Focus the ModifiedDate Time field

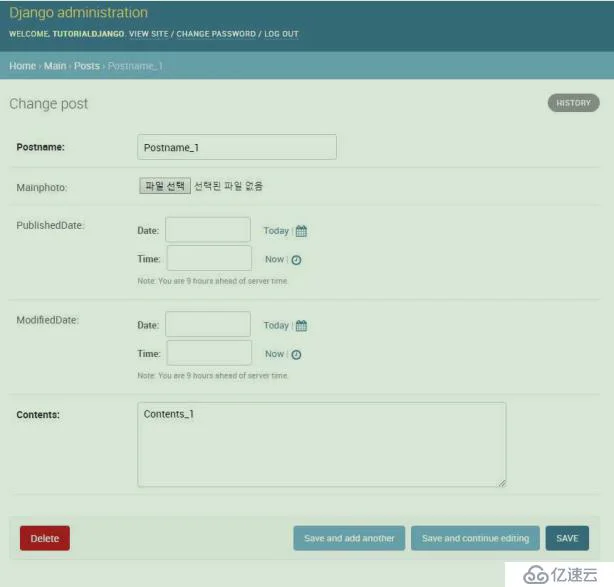[x=209, y=352]
